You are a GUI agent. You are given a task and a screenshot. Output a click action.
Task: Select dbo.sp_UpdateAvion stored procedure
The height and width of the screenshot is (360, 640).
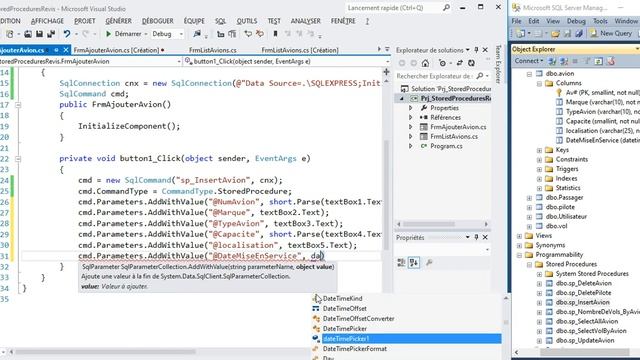pos(585,340)
